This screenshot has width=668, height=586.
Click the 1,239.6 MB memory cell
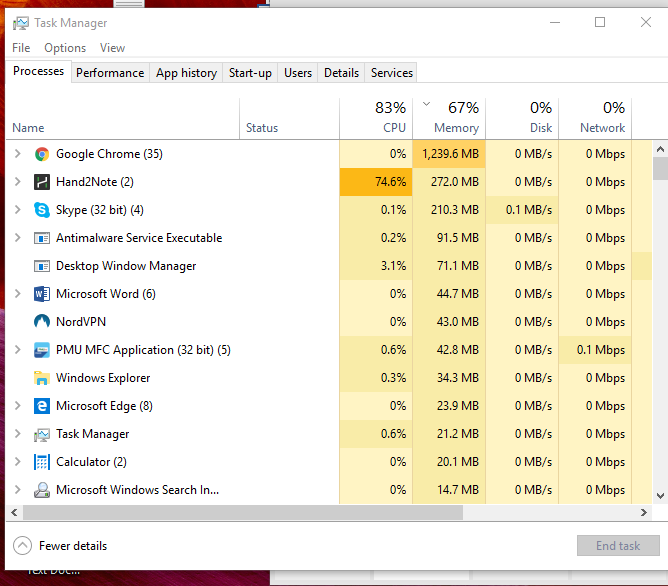[x=449, y=154]
